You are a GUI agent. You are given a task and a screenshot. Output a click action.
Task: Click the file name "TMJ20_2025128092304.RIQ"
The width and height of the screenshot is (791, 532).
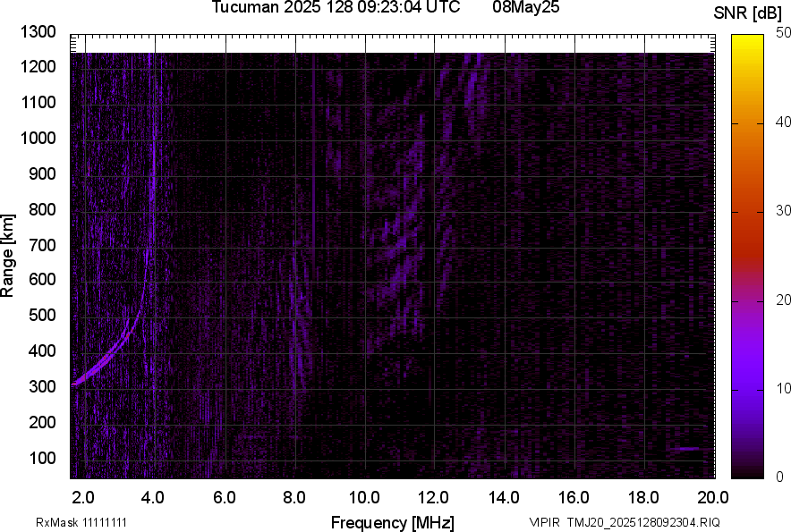coord(643,522)
